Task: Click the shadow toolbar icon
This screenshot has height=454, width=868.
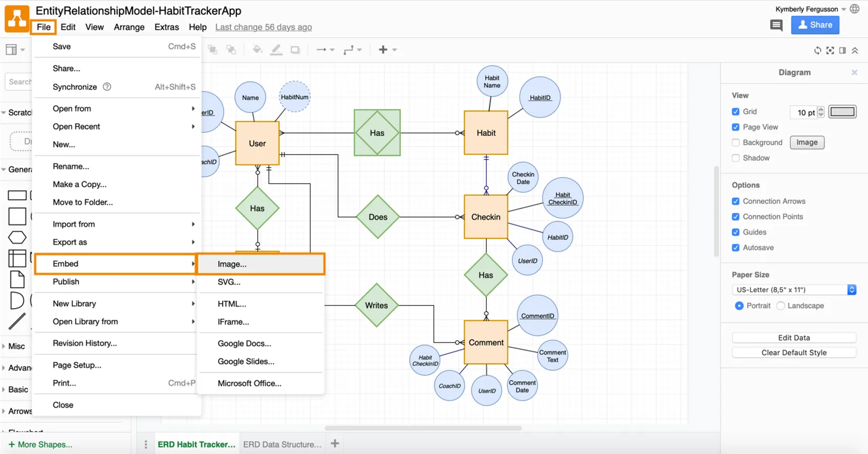Action: pyautogui.click(x=295, y=49)
